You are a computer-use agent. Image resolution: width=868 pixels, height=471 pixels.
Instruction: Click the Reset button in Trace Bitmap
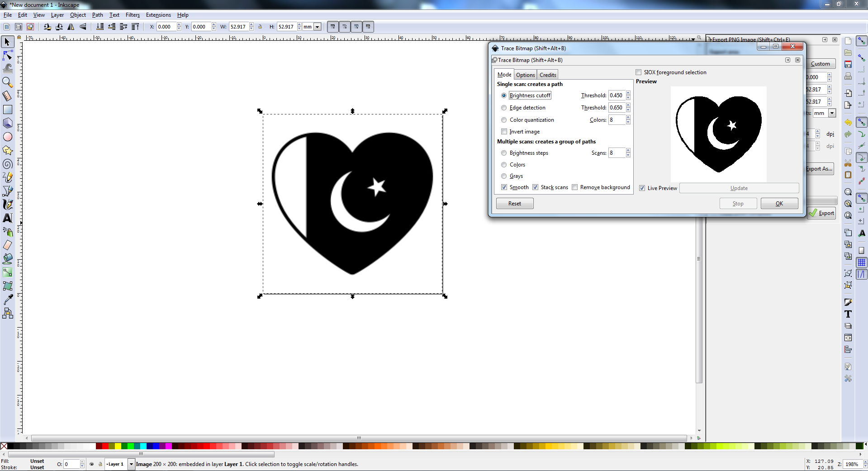(x=515, y=204)
